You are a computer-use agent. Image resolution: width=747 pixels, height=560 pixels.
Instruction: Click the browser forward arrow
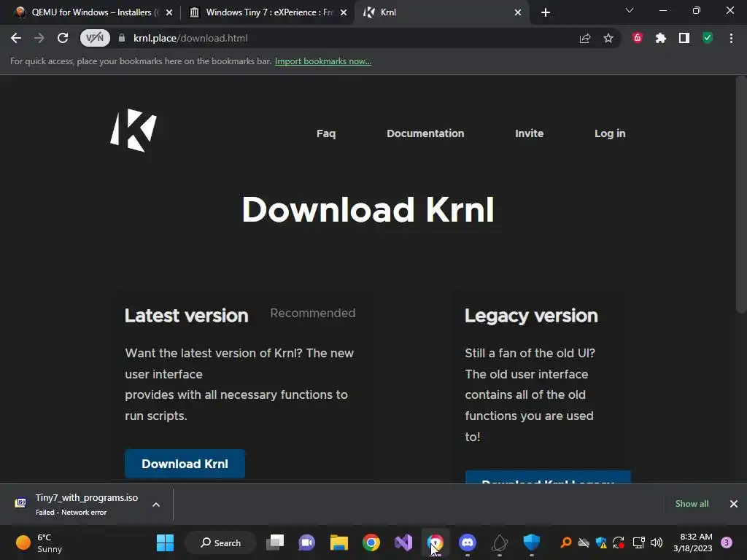[x=39, y=38]
